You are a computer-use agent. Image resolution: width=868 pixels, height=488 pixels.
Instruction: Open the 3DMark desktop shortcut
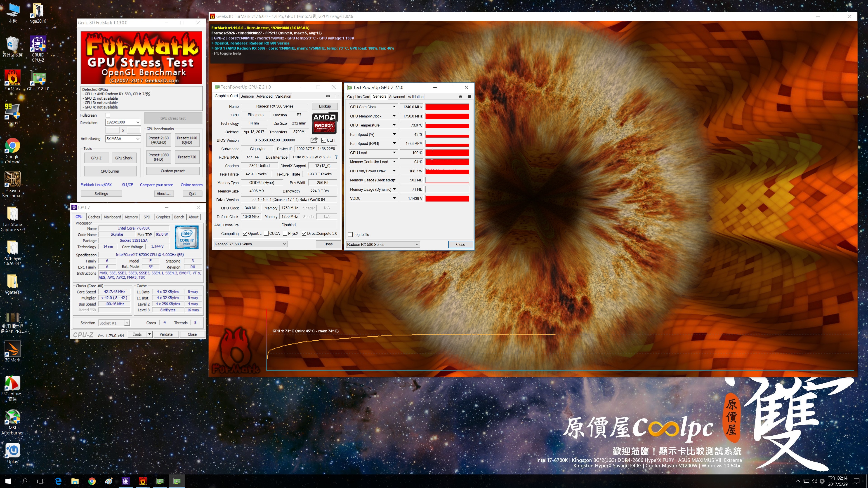(x=12, y=351)
